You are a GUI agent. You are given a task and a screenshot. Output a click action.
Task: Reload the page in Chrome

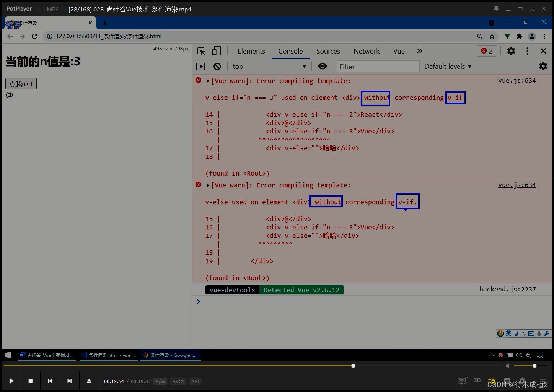(x=34, y=36)
